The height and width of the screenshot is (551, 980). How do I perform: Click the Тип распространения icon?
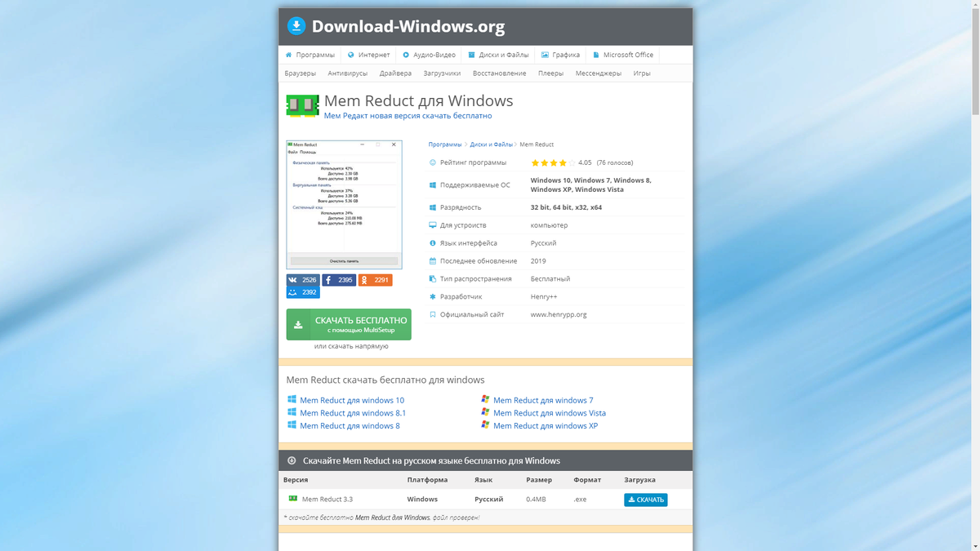[x=433, y=279]
